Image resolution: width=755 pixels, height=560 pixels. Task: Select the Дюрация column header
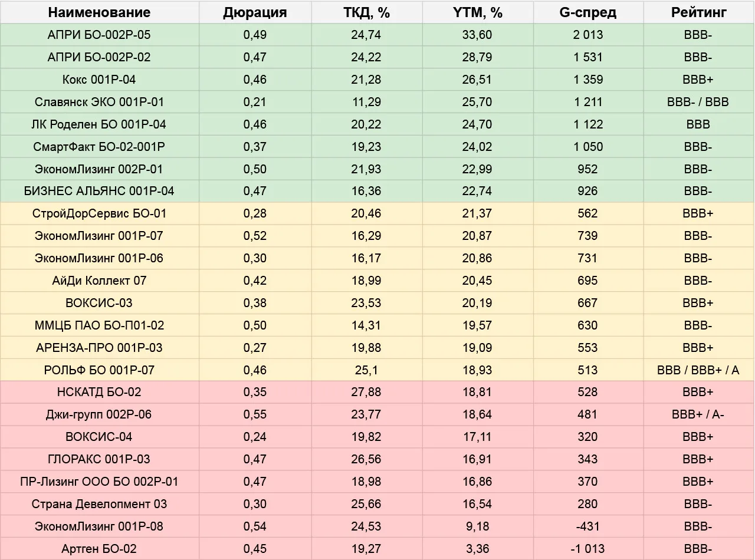click(255, 12)
